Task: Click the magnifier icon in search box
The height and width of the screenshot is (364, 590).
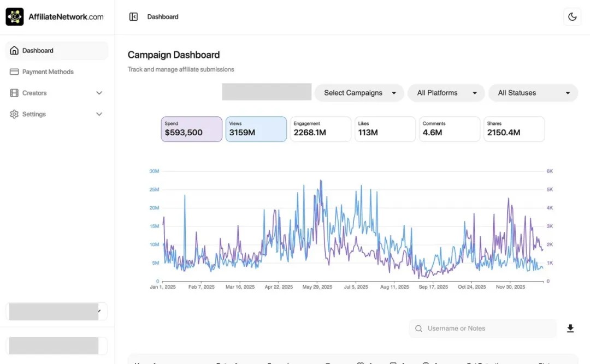Action: click(x=419, y=329)
